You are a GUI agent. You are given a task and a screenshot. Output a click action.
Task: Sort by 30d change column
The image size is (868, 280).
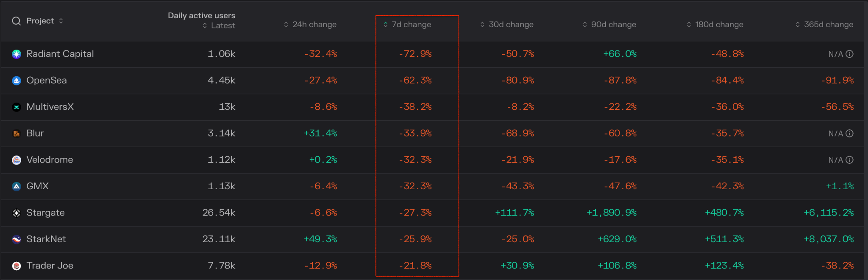pyautogui.click(x=507, y=25)
